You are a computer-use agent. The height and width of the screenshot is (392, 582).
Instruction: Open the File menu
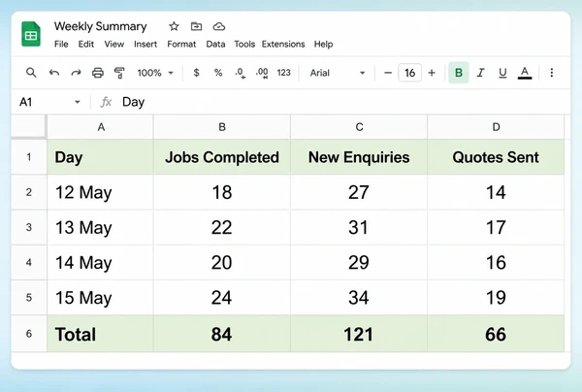61,45
